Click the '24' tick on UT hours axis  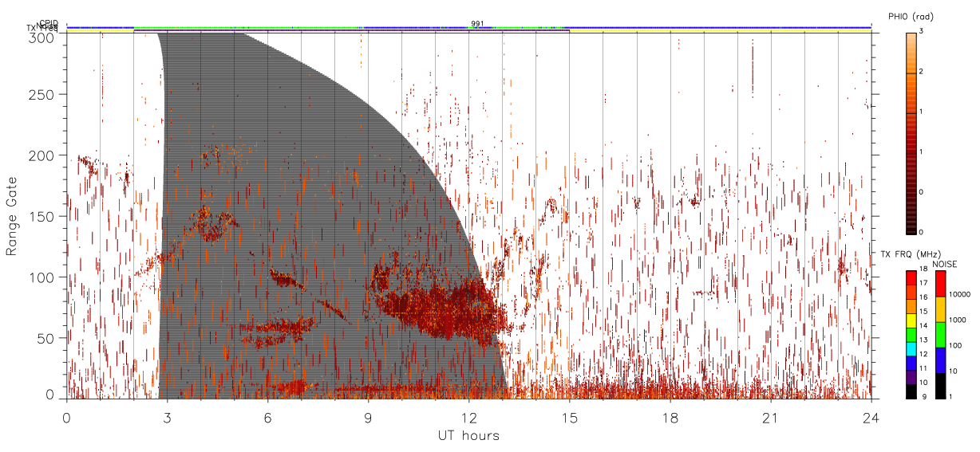(x=871, y=417)
